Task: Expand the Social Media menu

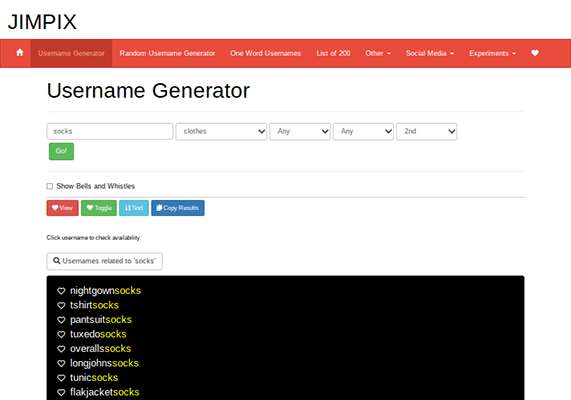Action: coord(430,53)
